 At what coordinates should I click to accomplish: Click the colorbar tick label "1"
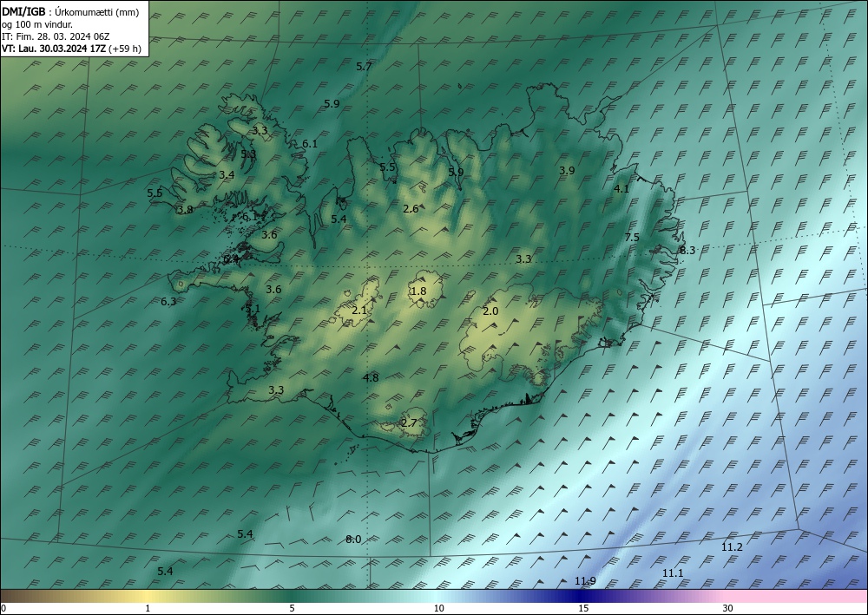click(148, 608)
